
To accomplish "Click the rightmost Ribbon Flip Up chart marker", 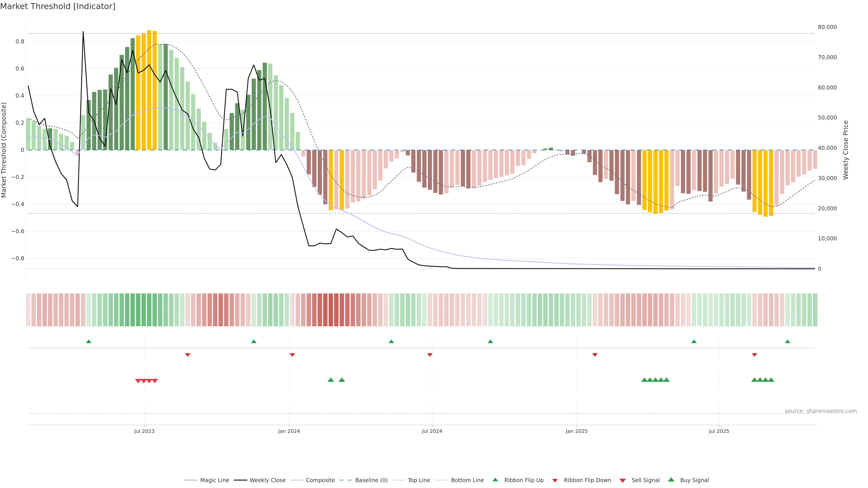I will pyautogui.click(x=788, y=342).
